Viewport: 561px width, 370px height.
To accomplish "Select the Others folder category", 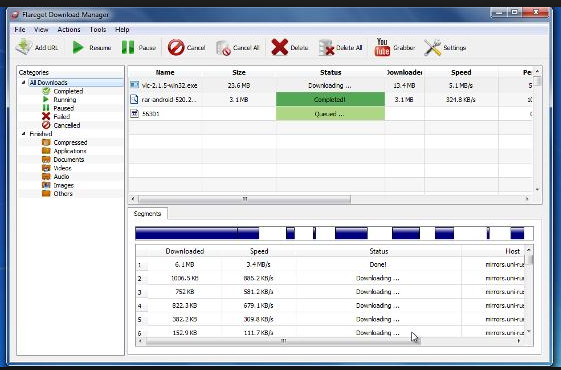I will 63,194.
